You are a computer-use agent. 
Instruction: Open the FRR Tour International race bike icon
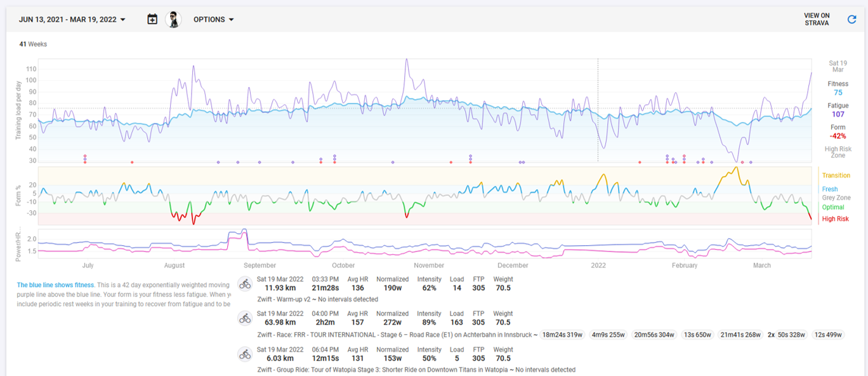tap(245, 318)
